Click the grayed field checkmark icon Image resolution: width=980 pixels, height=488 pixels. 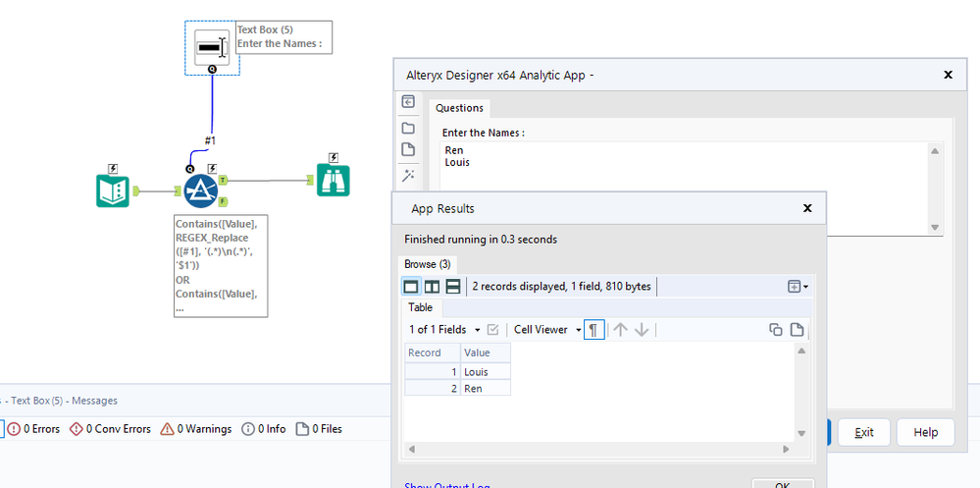pyautogui.click(x=492, y=330)
